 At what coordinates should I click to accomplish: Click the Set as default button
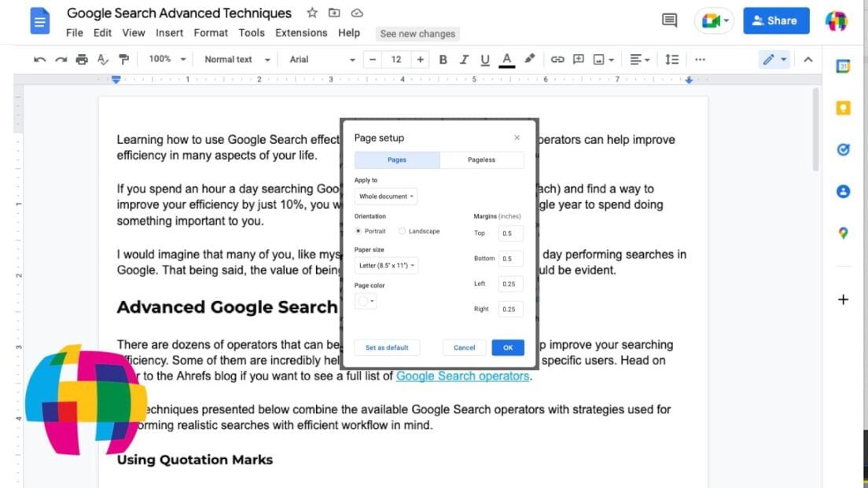point(387,347)
